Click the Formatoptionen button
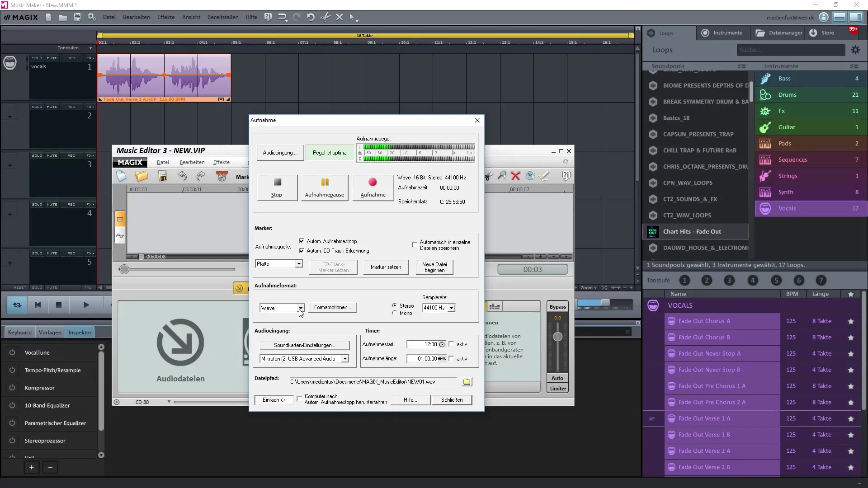The image size is (868, 488). [x=332, y=307]
